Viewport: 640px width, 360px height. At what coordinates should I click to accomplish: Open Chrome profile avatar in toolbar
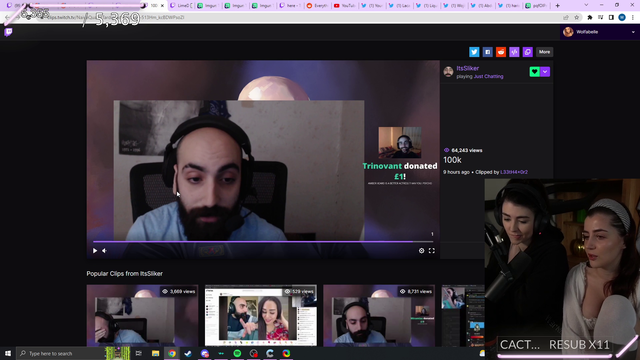pyautogui.click(x=622, y=18)
